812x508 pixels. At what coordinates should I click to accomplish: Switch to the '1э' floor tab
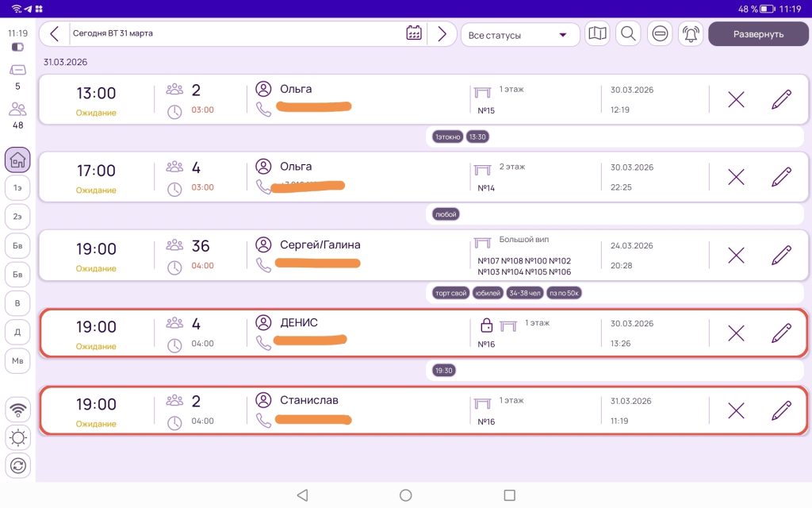pos(17,188)
